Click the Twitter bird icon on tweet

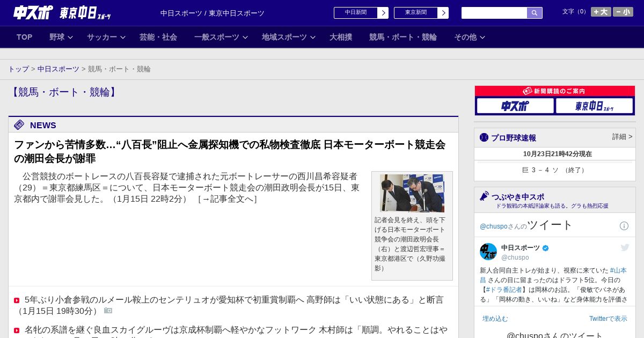625,247
